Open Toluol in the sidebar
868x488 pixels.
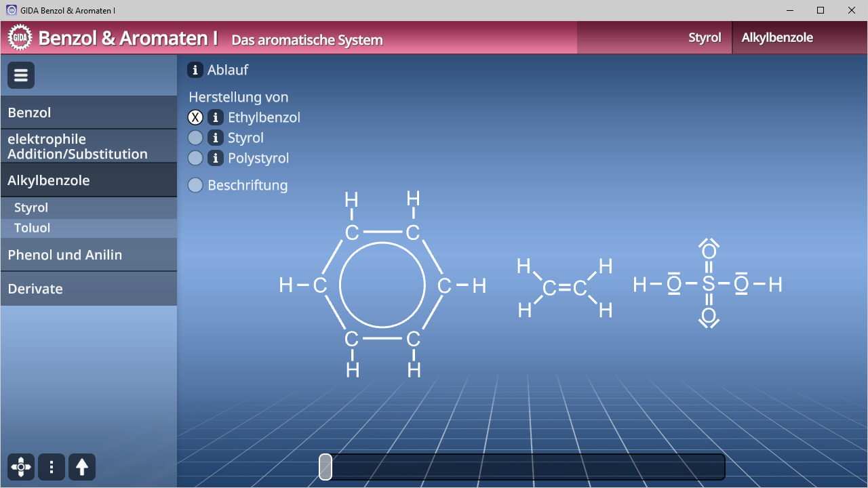(x=33, y=228)
